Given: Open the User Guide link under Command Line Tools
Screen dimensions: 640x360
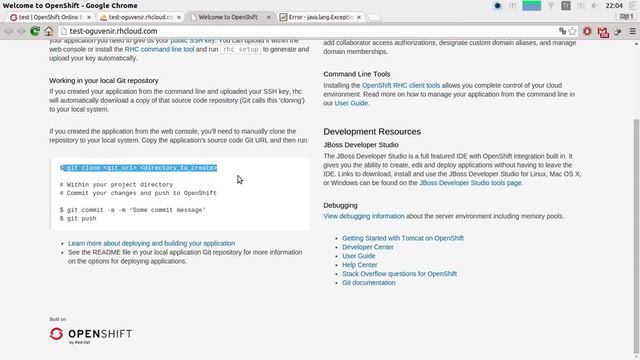Looking at the screenshot, I should tap(351, 103).
